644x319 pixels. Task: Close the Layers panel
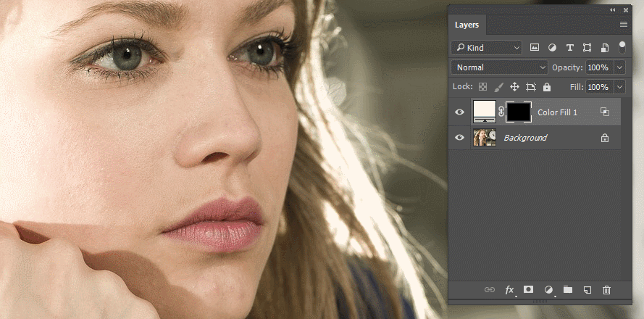pyautogui.click(x=626, y=10)
